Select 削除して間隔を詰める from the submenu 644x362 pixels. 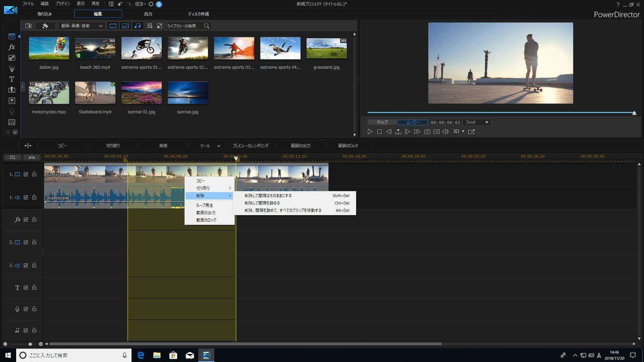[262, 203]
